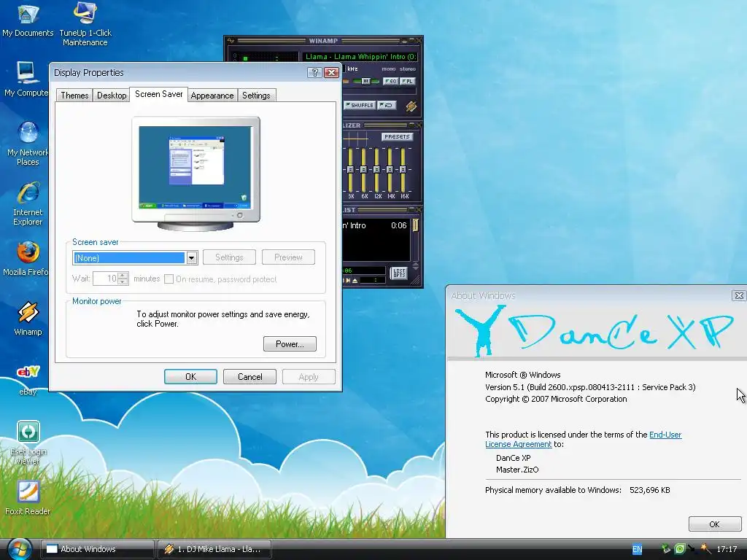Image resolution: width=747 pixels, height=560 pixels.
Task: Click the 12K equalizer band slider
Action: [377, 169]
